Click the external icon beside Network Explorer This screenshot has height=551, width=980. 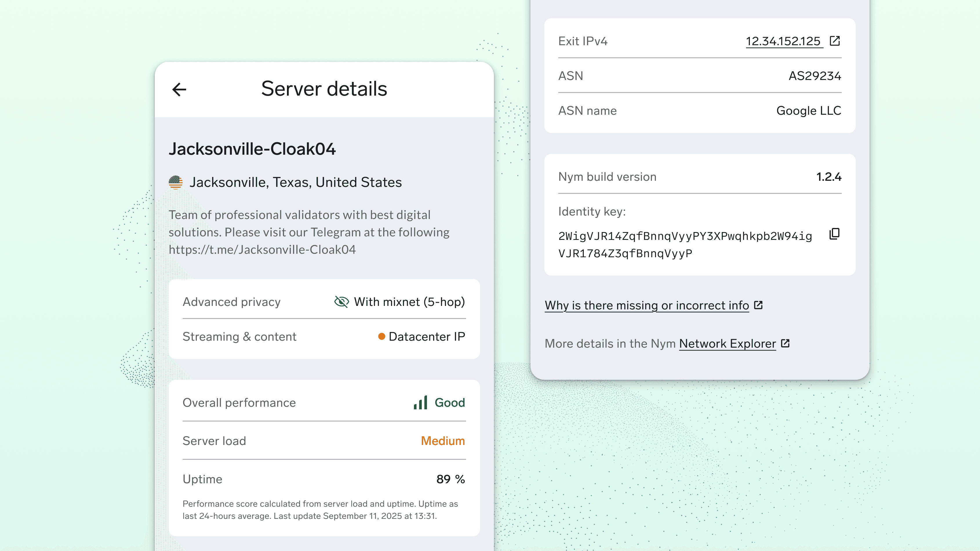[785, 343]
